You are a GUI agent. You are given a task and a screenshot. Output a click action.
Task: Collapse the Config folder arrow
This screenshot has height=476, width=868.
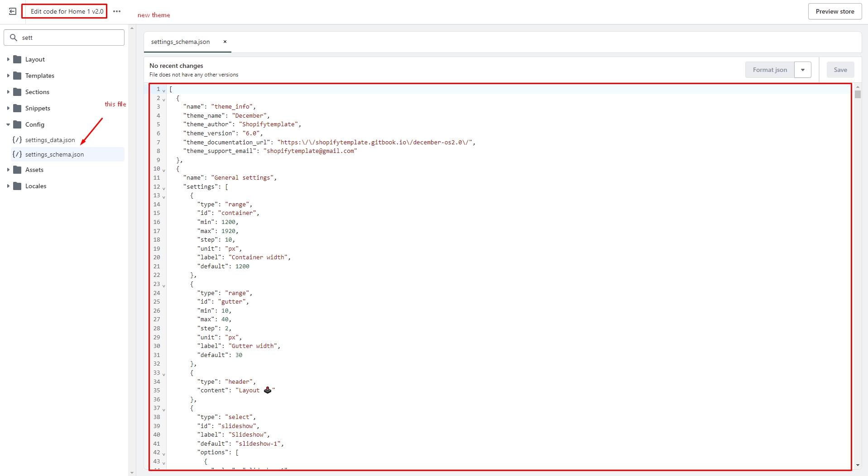8,124
